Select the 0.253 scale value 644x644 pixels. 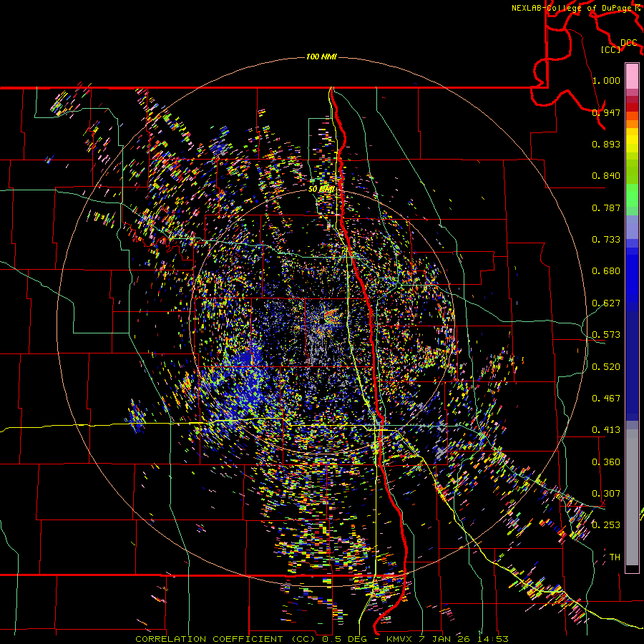point(606,525)
